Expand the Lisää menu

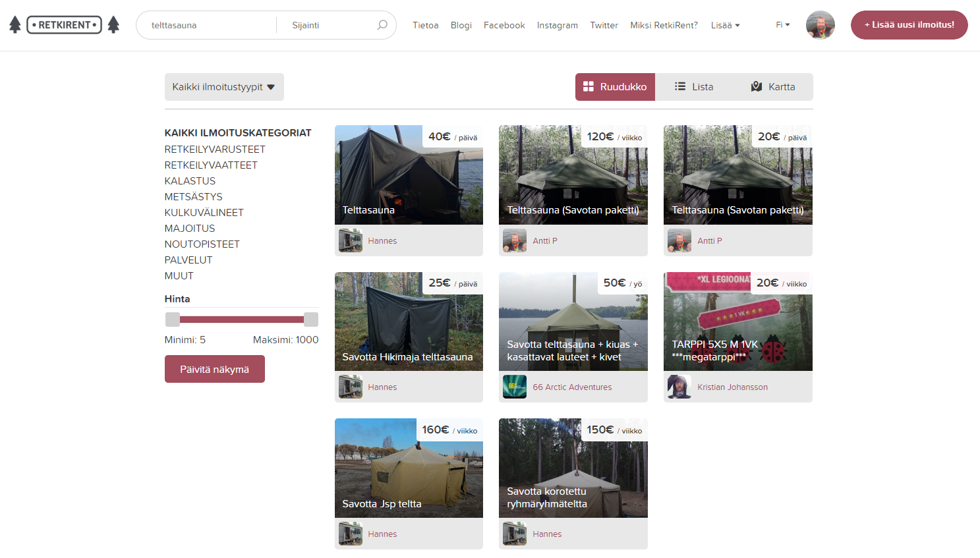click(x=725, y=26)
